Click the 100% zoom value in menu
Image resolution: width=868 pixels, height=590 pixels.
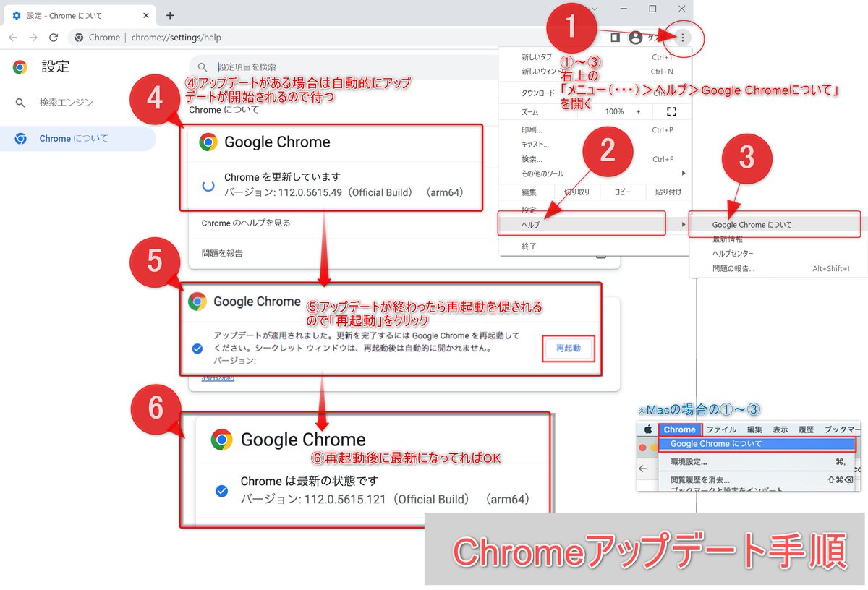click(x=615, y=111)
